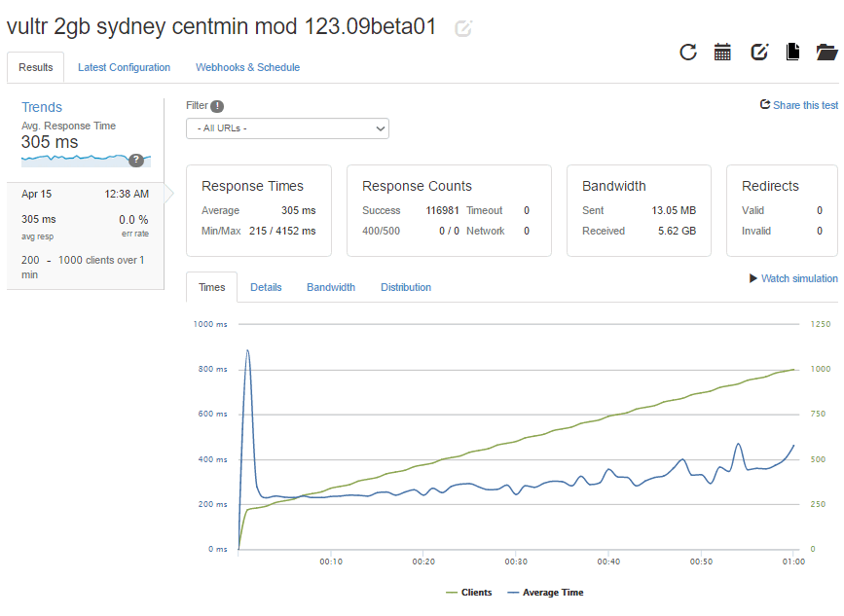The height and width of the screenshot is (616, 844).
Task: Open Webhooks & Schedule tab
Action: pyautogui.click(x=247, y=67)
